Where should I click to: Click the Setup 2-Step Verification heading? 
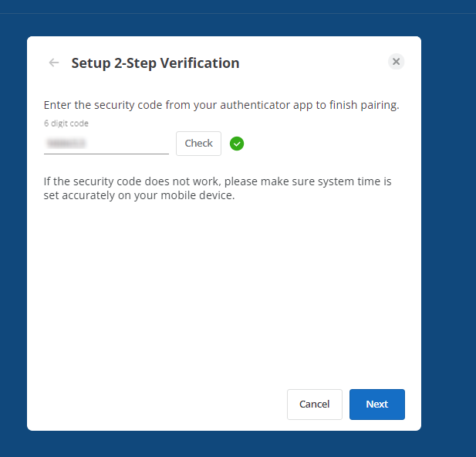click(155, 63)
